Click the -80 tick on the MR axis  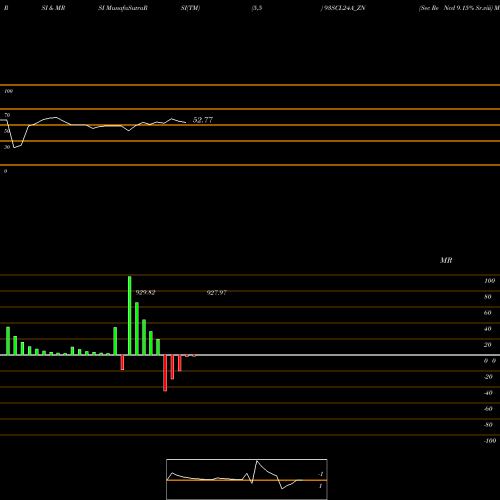pyautogui.click(x=488, y=425)
